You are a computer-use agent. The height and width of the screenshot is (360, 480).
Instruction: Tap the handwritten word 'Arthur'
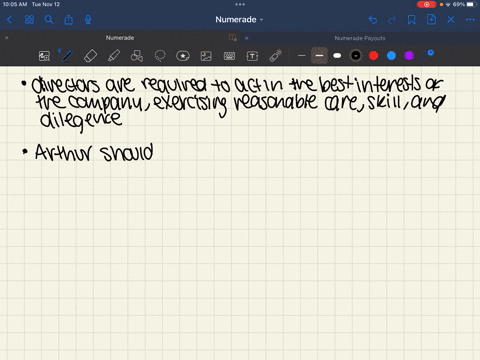63,152
